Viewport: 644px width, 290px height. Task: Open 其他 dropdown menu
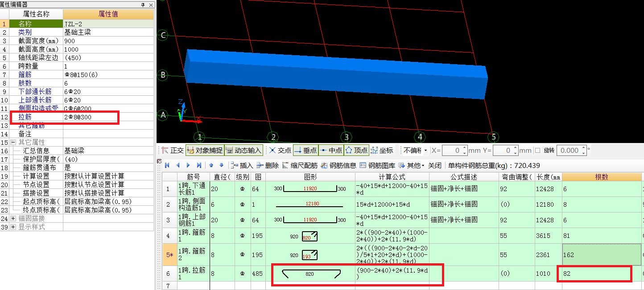coord(411,165)
